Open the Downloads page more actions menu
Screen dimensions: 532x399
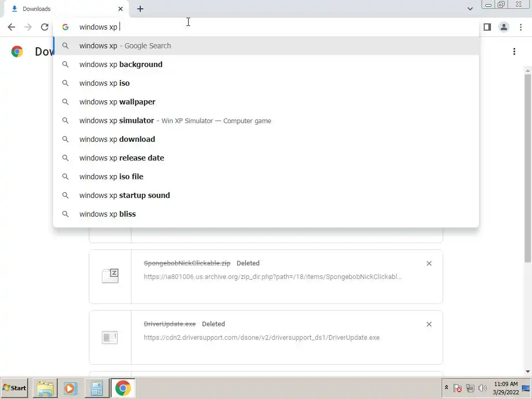514,51
